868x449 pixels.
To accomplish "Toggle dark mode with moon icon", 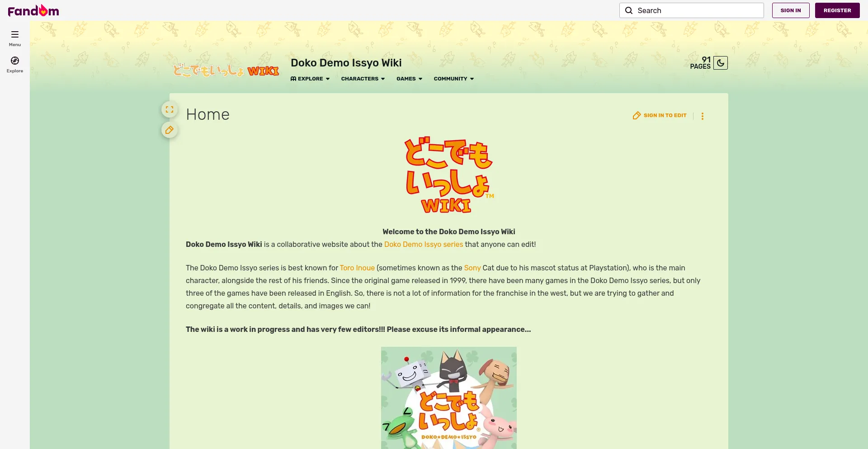I will (x=721, y=63).
